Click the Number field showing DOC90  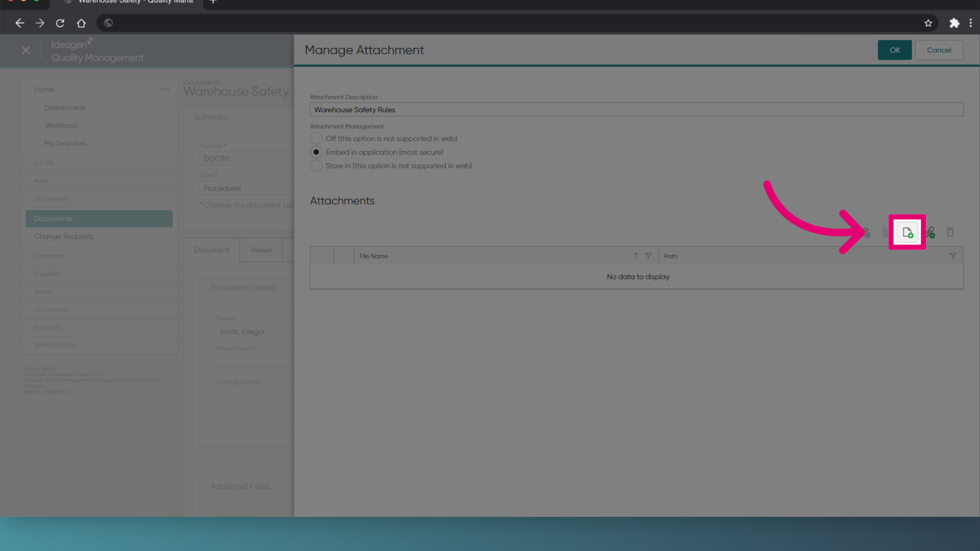click(x=247, y=158)
